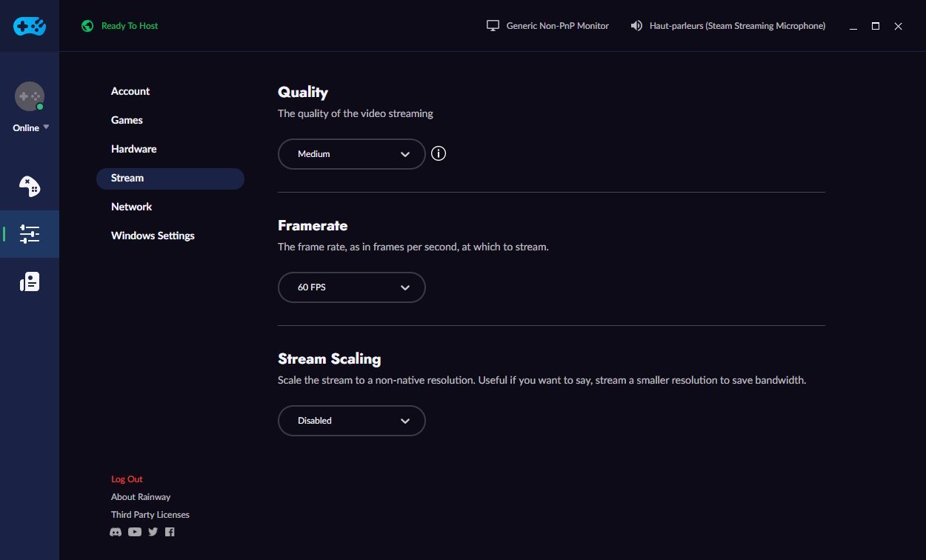Open the Quality Medium dropdown
926x560 pixels.
pyautogui.click(x=352, y=154)
